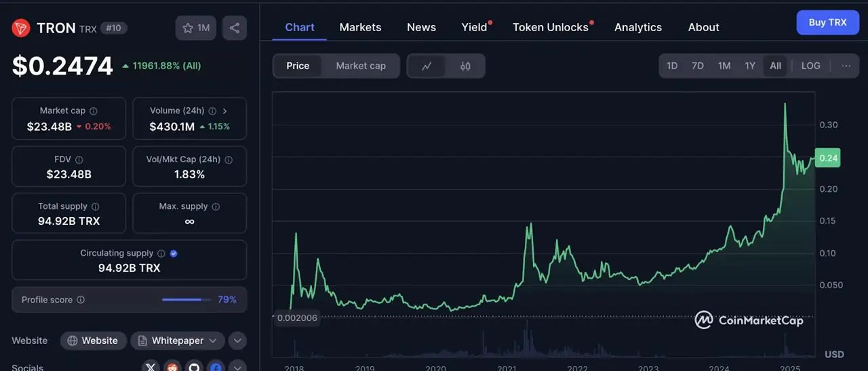Click the share icon next to watchlist
The image size is (868, 371).
coord(235,28)
